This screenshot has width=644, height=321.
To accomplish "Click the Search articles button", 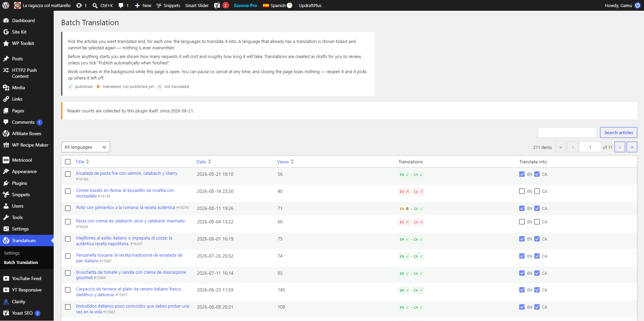I will [x=619, y=132].
